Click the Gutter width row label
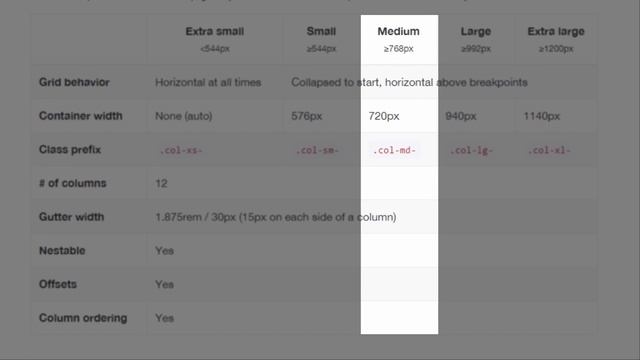 tap(71, 217)
